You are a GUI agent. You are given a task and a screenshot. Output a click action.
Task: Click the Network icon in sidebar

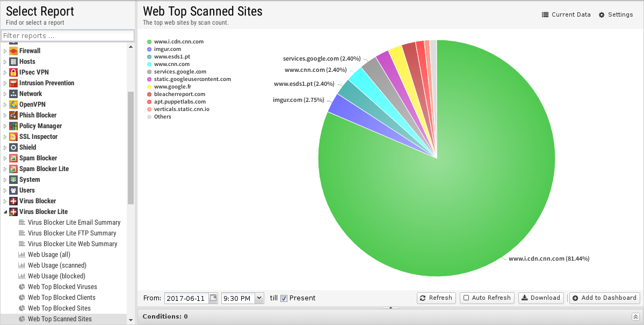(13, 93)
